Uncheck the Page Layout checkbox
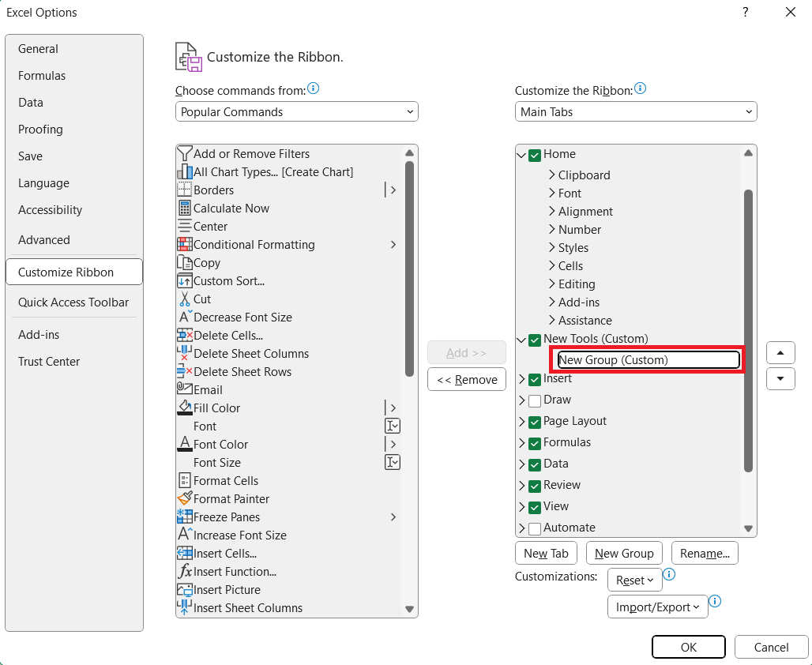The height and width of the screenshot is (665, 812). click(x=535, y=422)
